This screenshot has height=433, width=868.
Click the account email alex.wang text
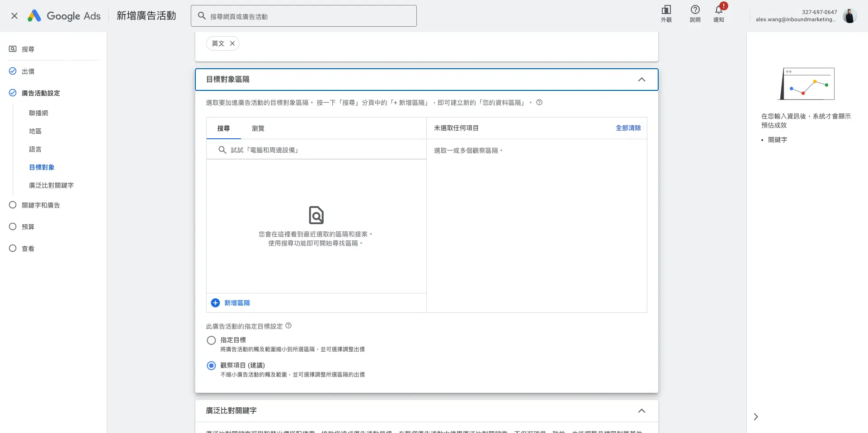(796, 19)
